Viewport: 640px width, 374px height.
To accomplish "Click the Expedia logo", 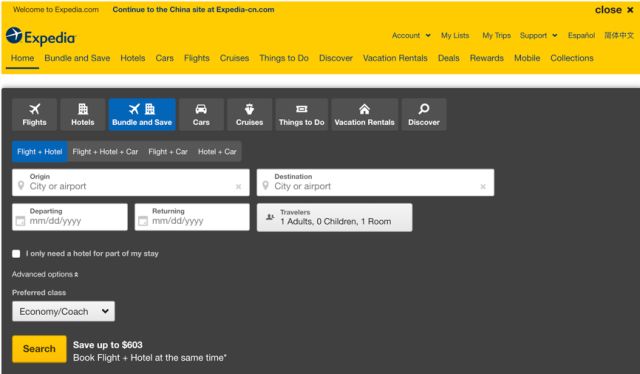I will (x=41, y=36).
